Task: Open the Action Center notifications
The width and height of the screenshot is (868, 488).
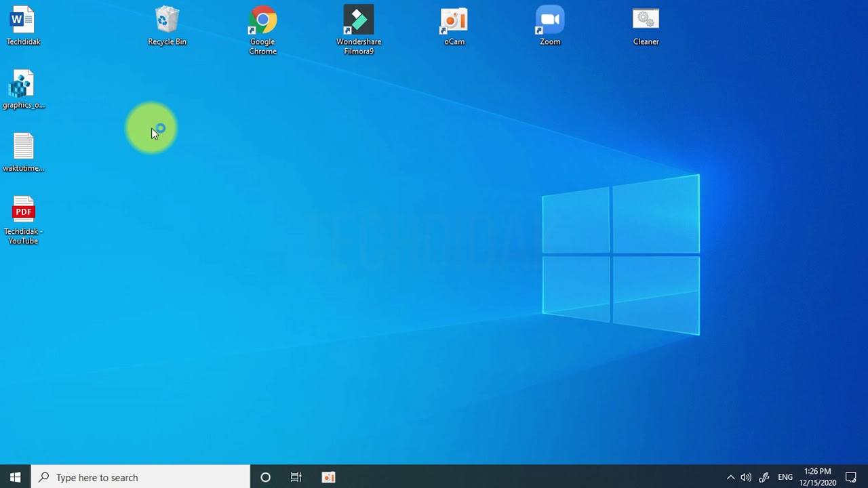Action: click(851, 477)
